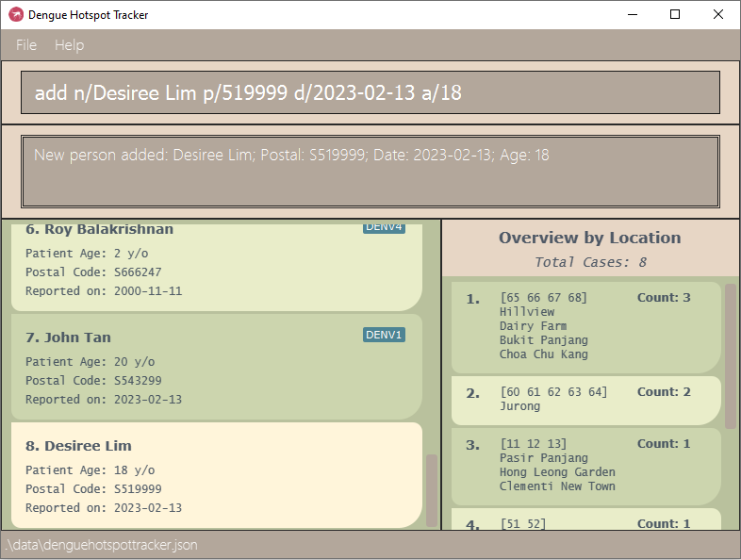Screen dimensions: 741x560
Task: Click the Dengue Hotspot Tracker app icon
Action: 16,15
